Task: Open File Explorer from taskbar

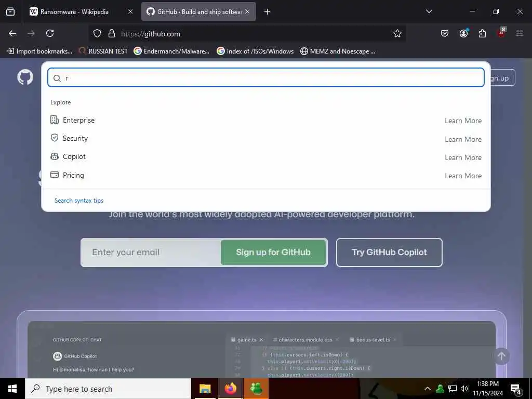Action: (x=205, y=389)
